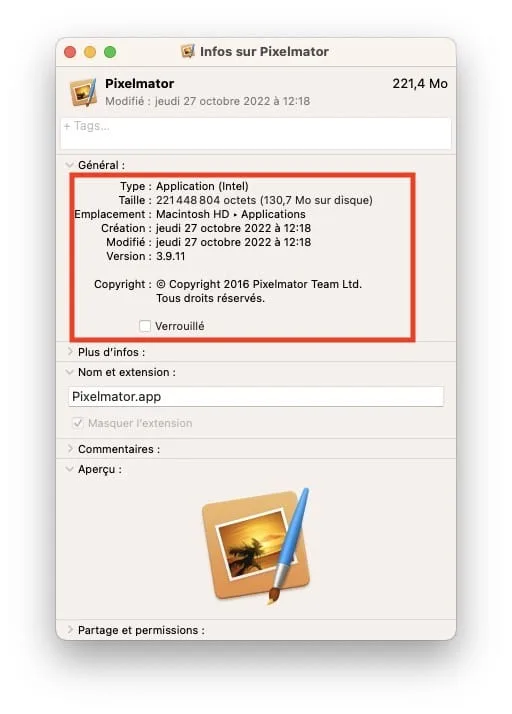Click the Pixelmator icon in the title bar
512x714 pixels.
[x=188, y=51]
